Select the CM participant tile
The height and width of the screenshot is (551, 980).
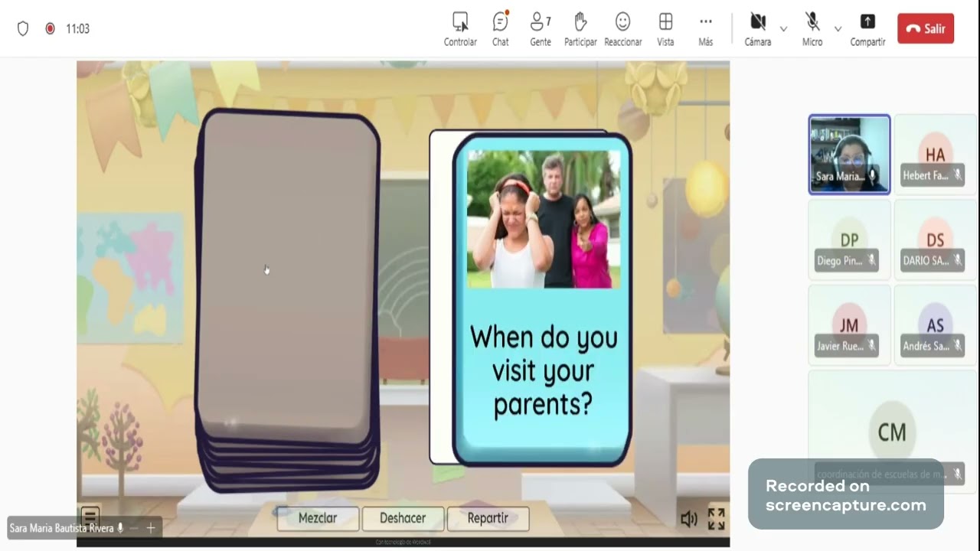(892, 432)
